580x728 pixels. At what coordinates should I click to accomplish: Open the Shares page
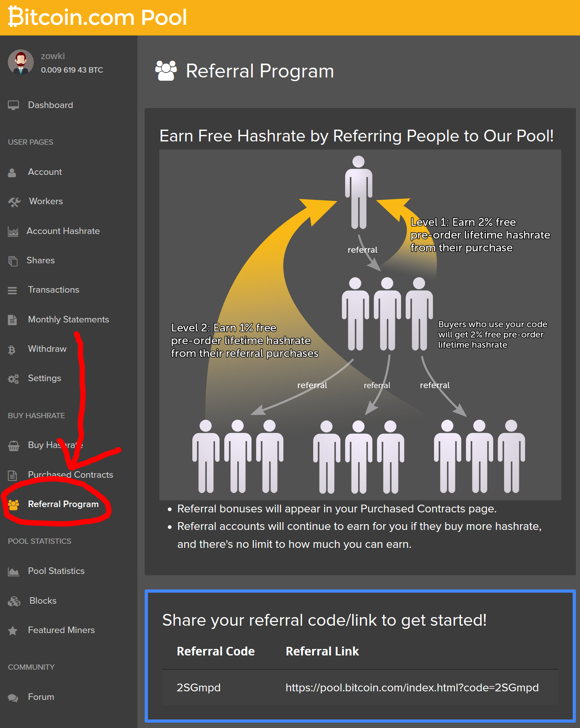pos(40,260)
